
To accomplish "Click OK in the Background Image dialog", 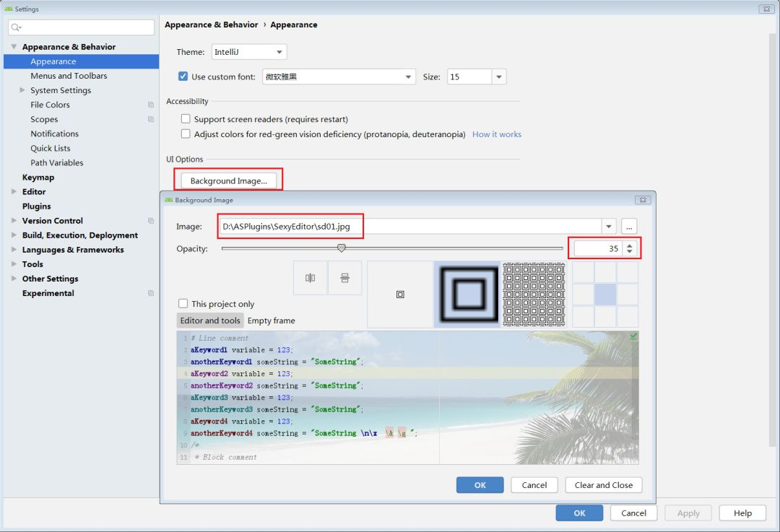I will [480, 485].
